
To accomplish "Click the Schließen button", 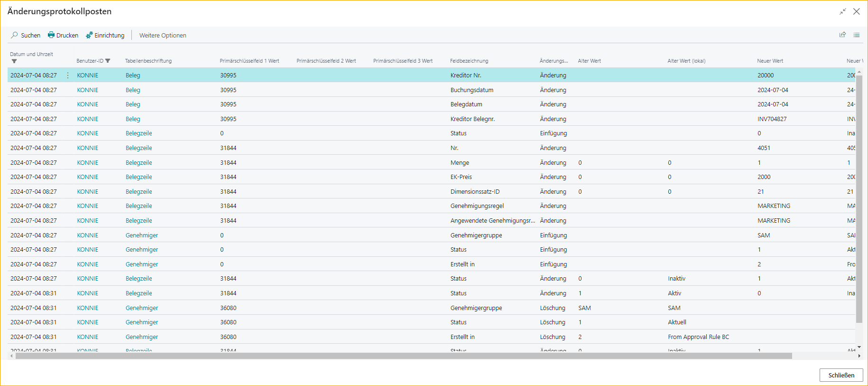I will pyautogui.click(x=841, y=375).
